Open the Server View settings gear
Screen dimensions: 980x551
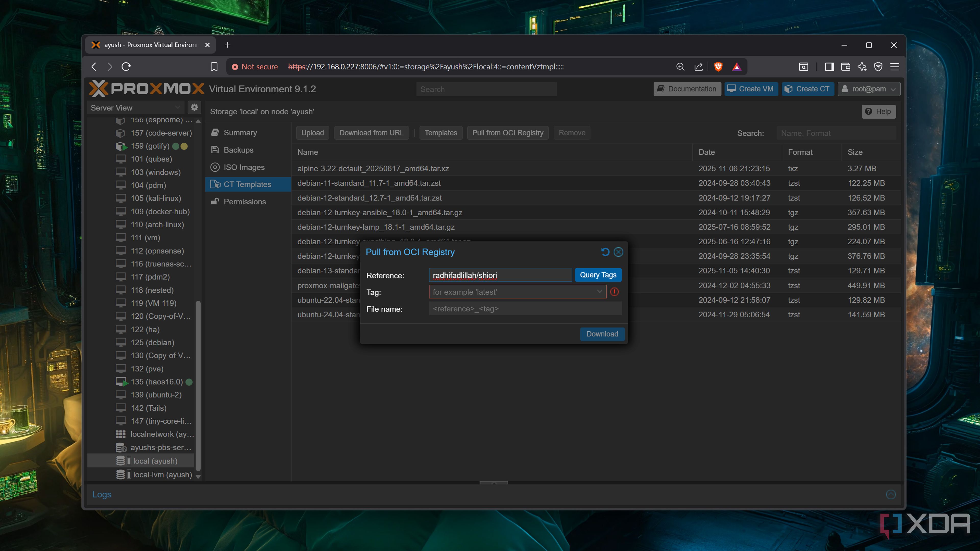point(194,108)
